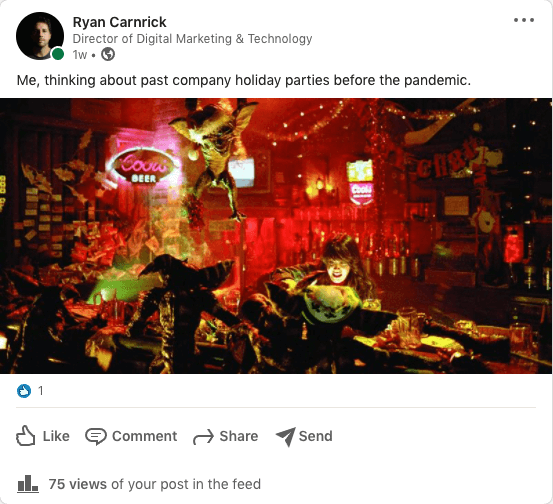The image size is (553, 504).
Task: Click the speech bubble Comment icon
Action: coord(96,437)
